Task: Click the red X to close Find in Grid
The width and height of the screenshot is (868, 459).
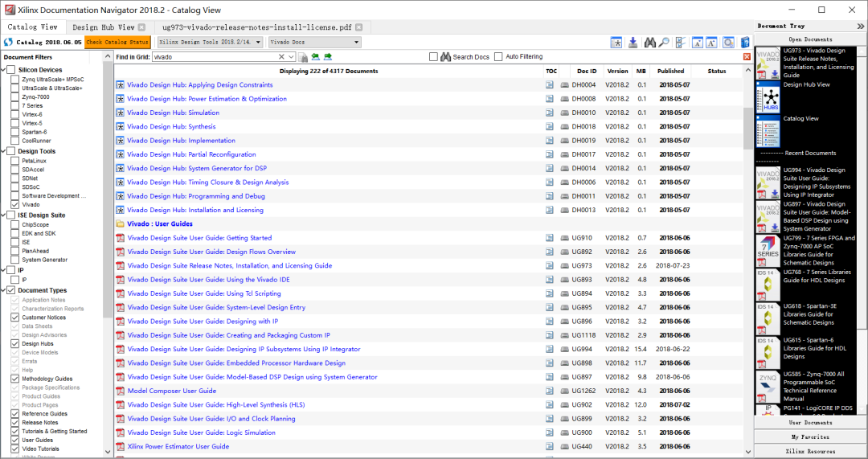Action: [x=747, y=56]
